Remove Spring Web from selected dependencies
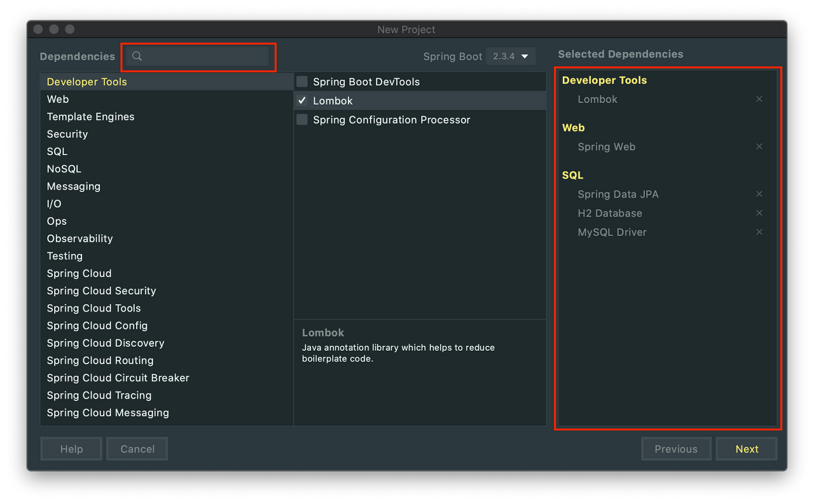 click(759, 147)
